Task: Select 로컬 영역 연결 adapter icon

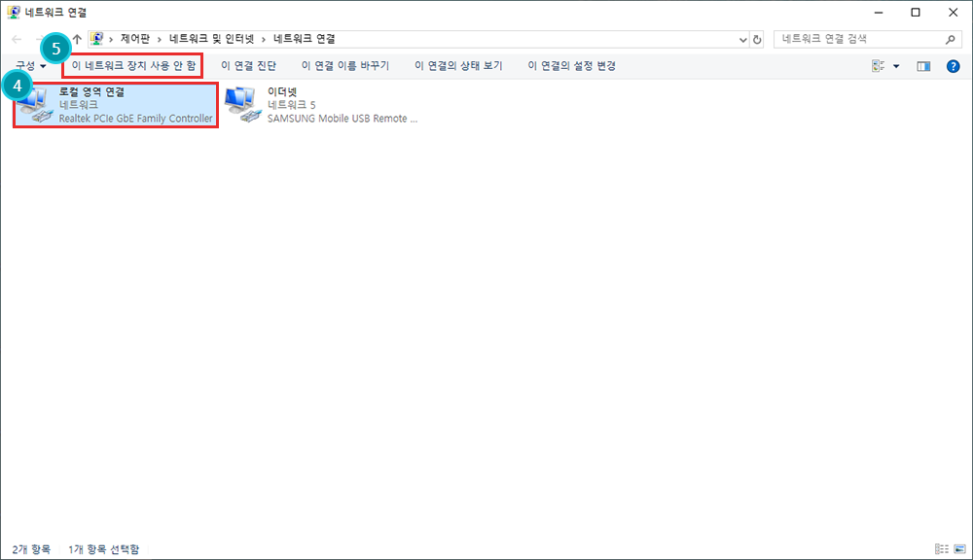Action: [x=35, y=105]
